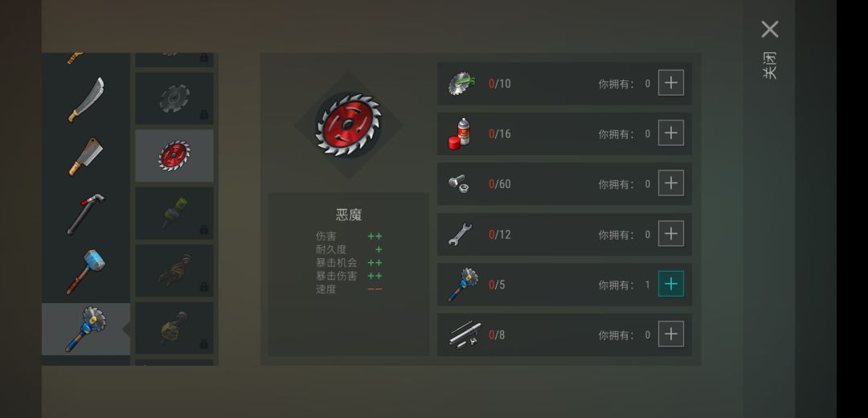
Task: Select the locked brown claw modification
Action: [174, 271]
